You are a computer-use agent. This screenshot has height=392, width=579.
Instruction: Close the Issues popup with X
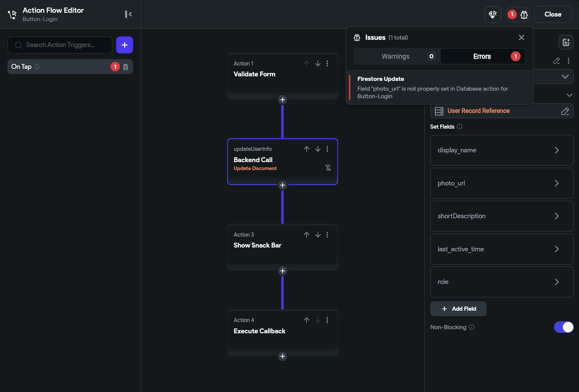[x=521, y=38]
